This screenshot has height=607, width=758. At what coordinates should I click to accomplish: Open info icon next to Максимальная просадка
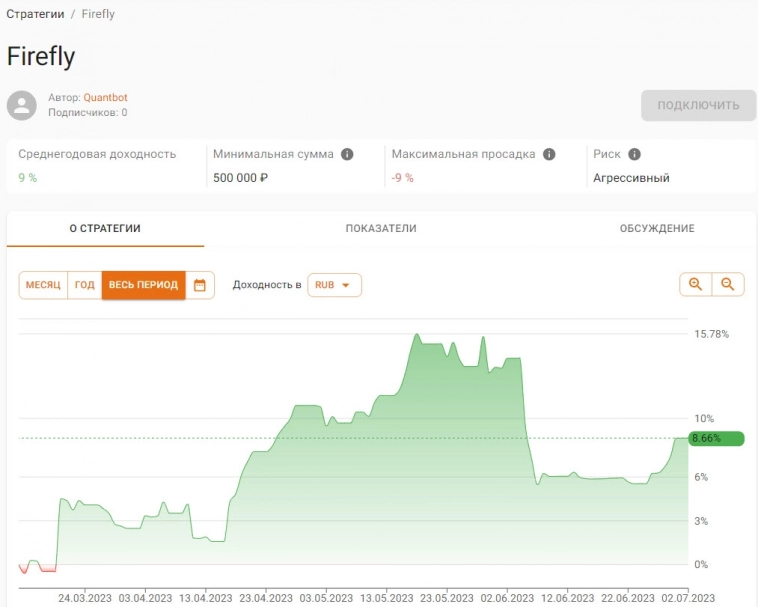(549, 154)
